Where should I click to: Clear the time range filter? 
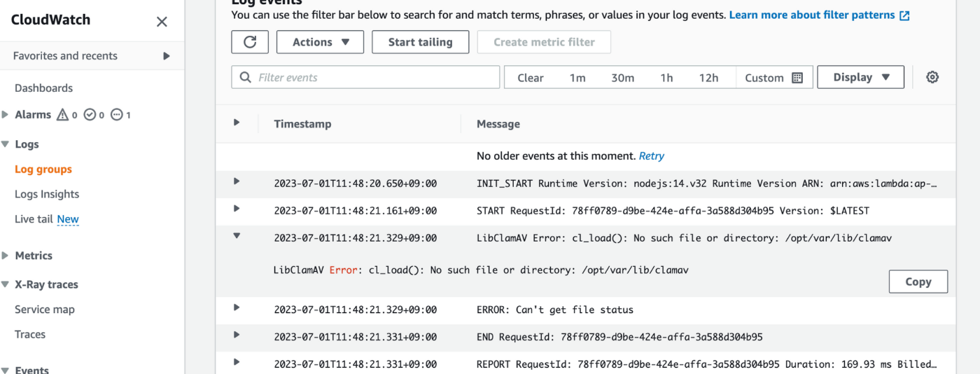pyautogui.click(x=531, y=78)
